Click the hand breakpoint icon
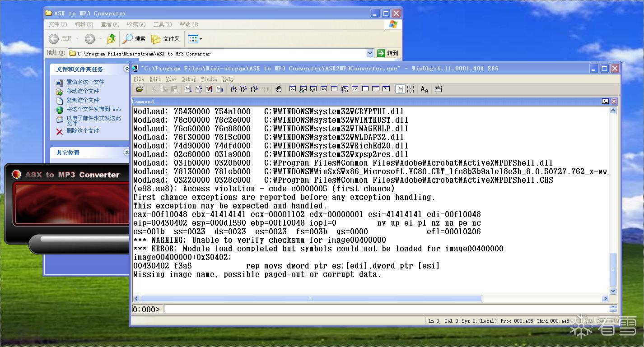The height and width of the screenshot is (347, 644). pyautogui.click(x=278, y=89)
